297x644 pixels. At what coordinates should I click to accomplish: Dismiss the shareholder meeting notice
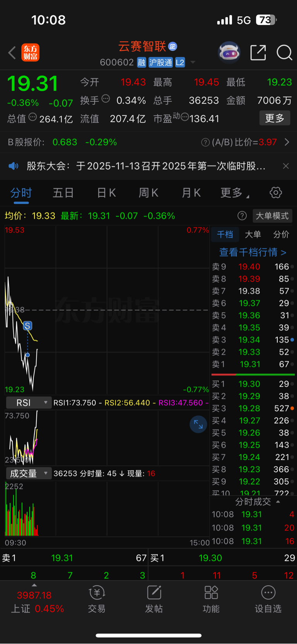286,166
